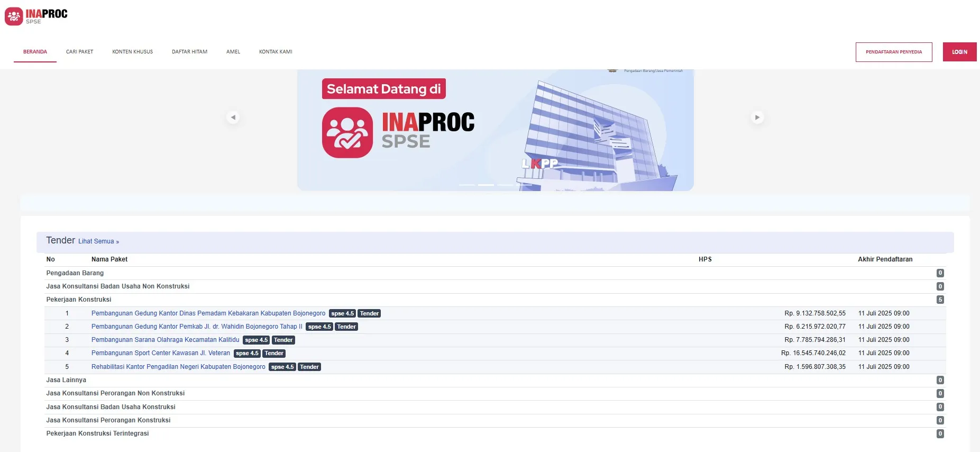The width and height of the screenshot is (980, 452).
Task: Open Pembangunan Gedung Kantor Dinas Pemadam Kebakaran tender
Action: pyautogui.click(x=208, y=313)
